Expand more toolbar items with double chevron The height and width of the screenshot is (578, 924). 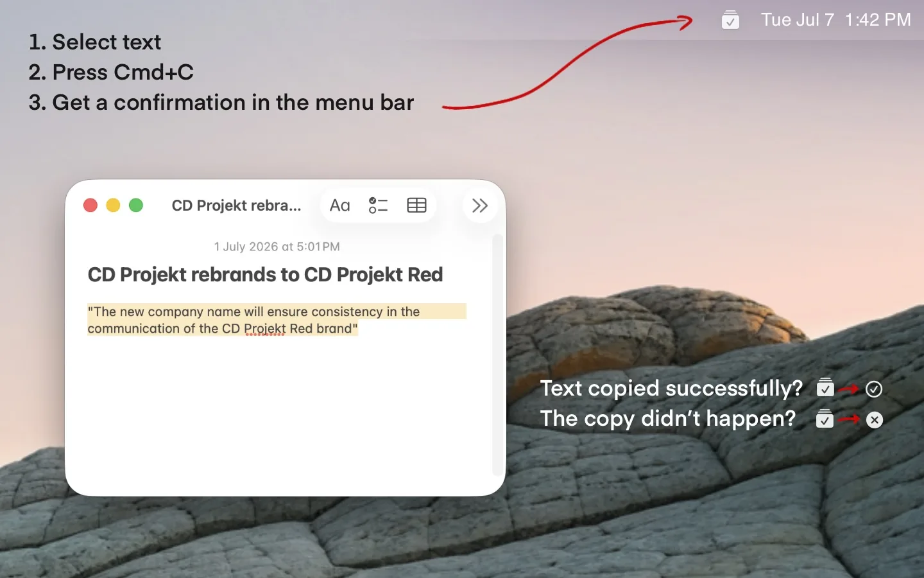[x=480, y=206]
